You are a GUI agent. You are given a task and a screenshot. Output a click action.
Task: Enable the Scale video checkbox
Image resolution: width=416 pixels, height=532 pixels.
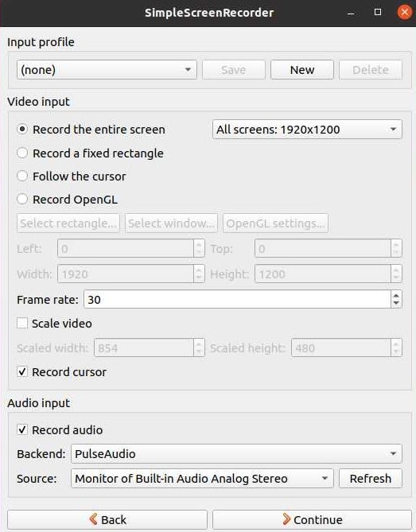pyautogui.click(x=22, y=323)
